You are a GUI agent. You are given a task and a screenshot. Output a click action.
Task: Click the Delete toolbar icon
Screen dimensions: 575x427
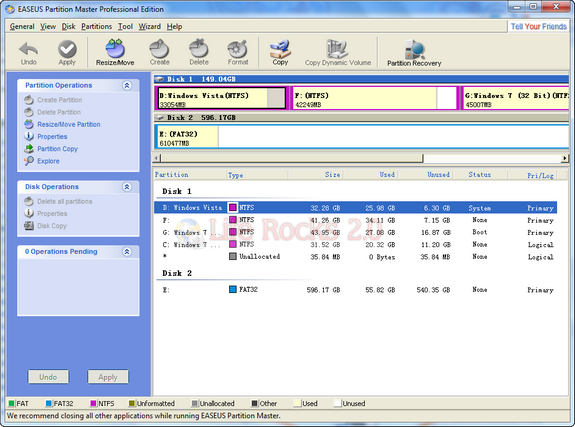(x=199, y=52)
